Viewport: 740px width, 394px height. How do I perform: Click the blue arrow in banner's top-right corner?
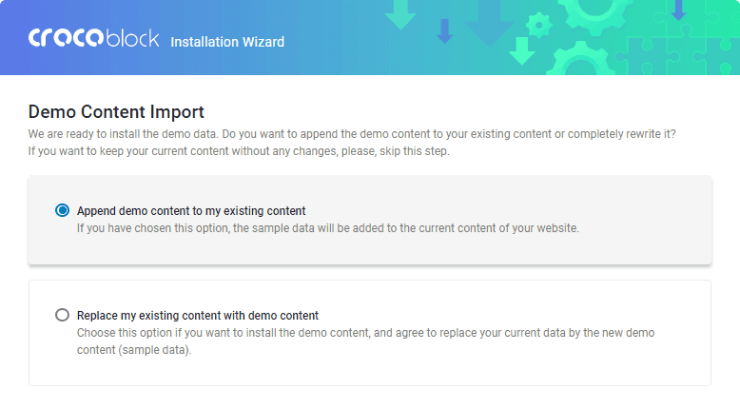(679, 10)
